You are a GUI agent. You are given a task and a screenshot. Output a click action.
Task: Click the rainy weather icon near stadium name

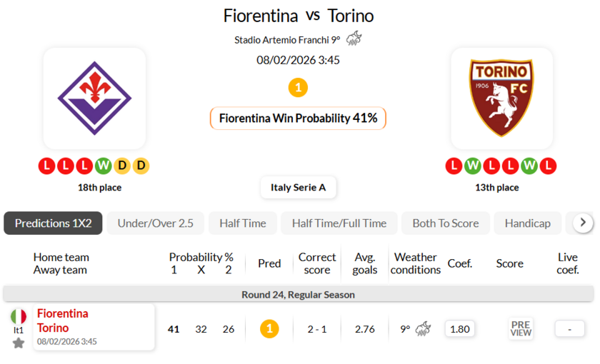[354, 39]
